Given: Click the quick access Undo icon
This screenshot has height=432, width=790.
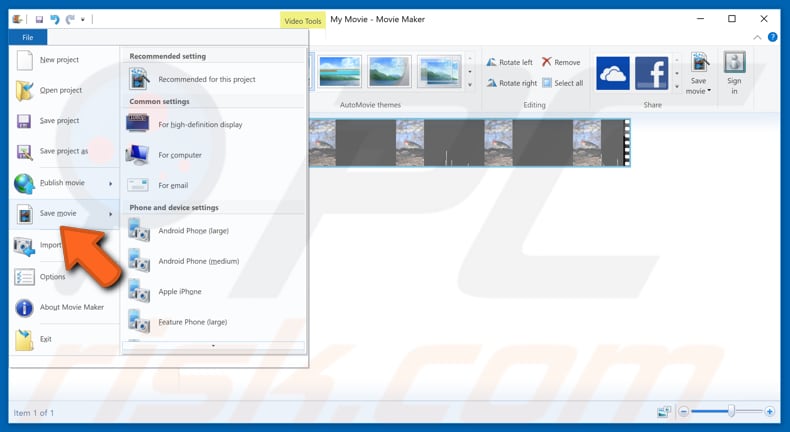Looking at the screenshot, I should [54, 20].
